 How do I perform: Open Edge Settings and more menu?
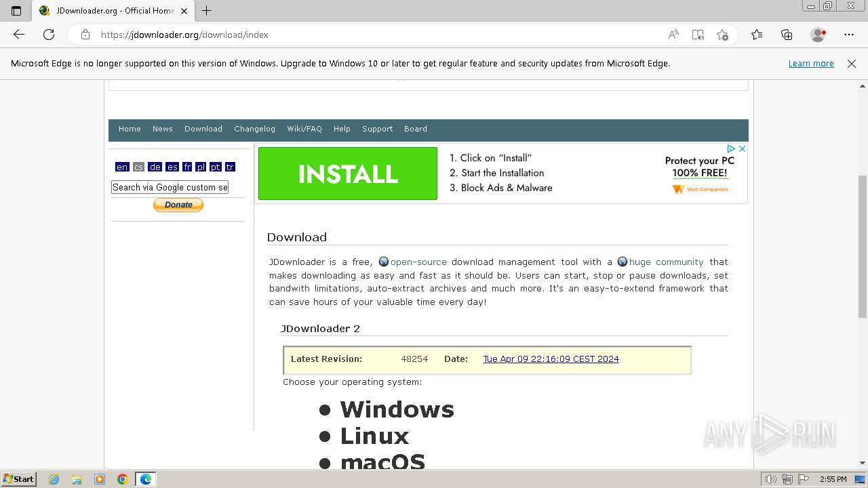849,35
